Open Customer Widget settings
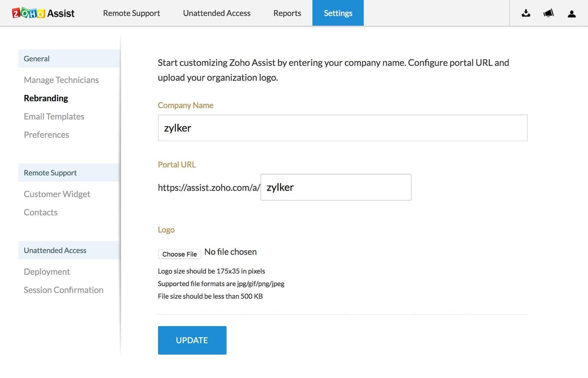 (x=57, y=194)
